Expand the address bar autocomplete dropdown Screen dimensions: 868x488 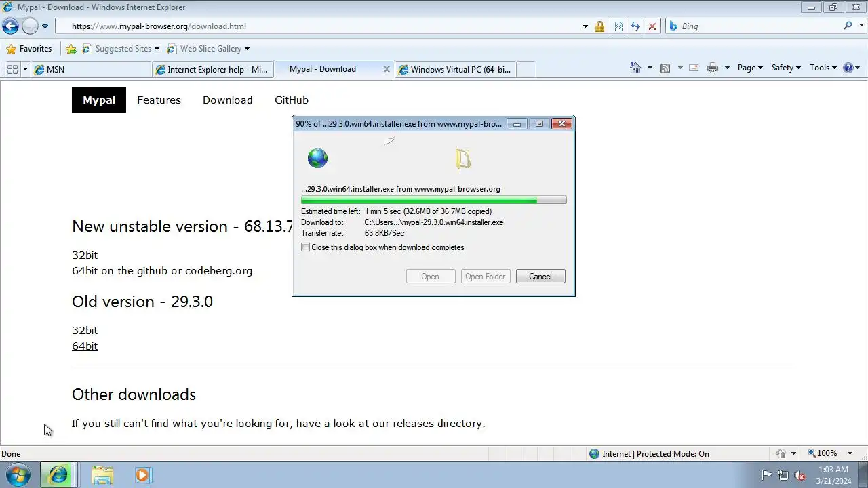click(585, 26)
